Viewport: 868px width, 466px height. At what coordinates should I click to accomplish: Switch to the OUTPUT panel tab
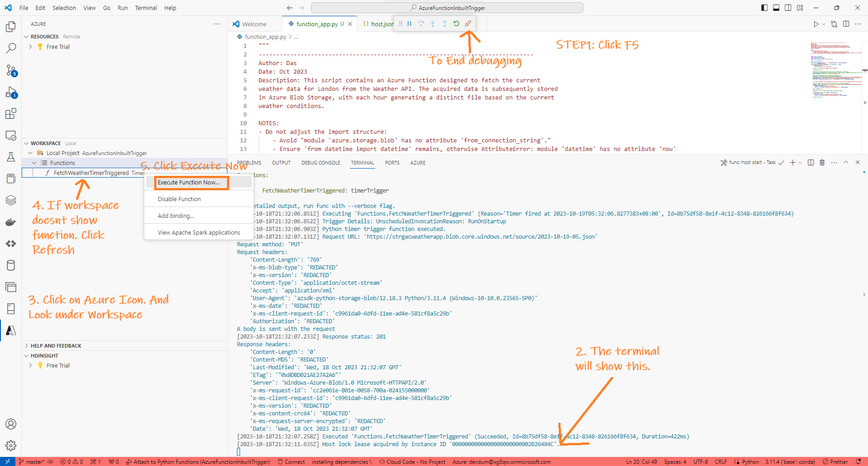click(x=281, y=163)
